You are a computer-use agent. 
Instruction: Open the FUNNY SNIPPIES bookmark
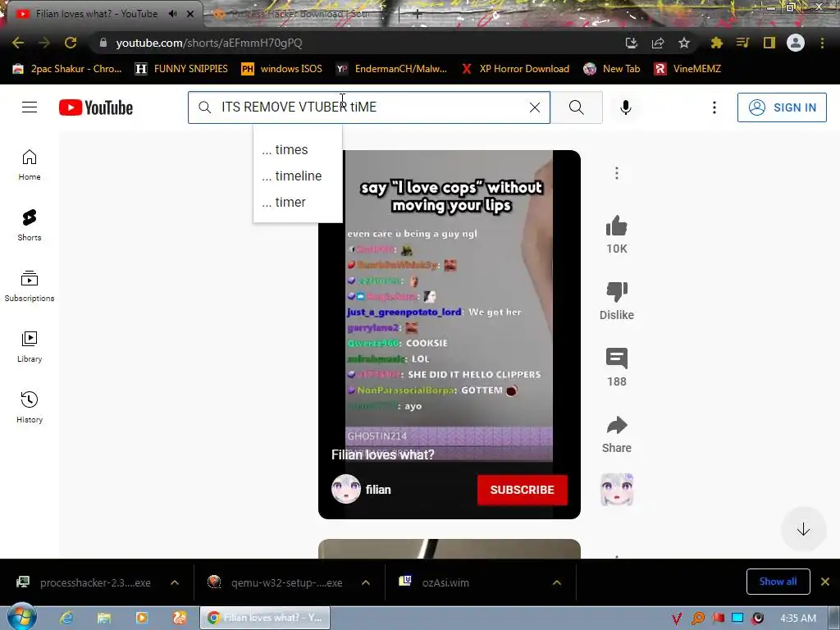tap(181, 69)
